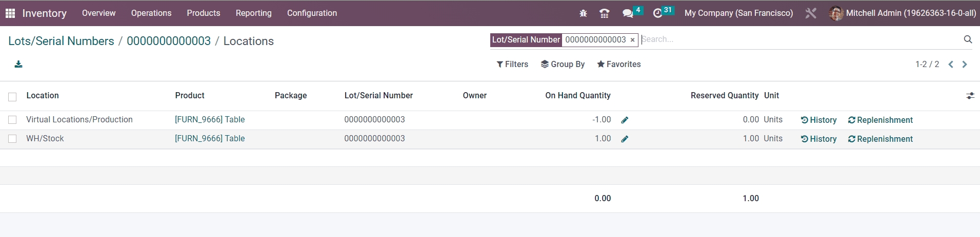Screen dimensions: 980x237
Task: Sort by Owner column header
Action: click(475, 96)
